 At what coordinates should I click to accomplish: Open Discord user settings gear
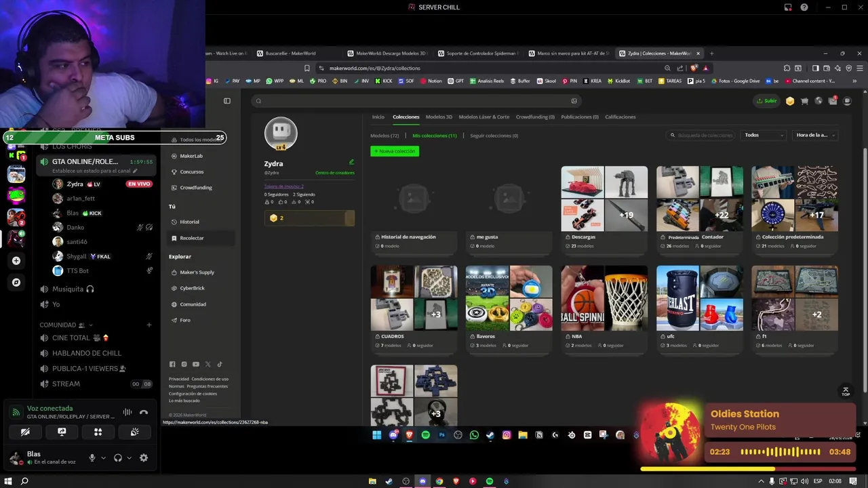coord(144,458)
